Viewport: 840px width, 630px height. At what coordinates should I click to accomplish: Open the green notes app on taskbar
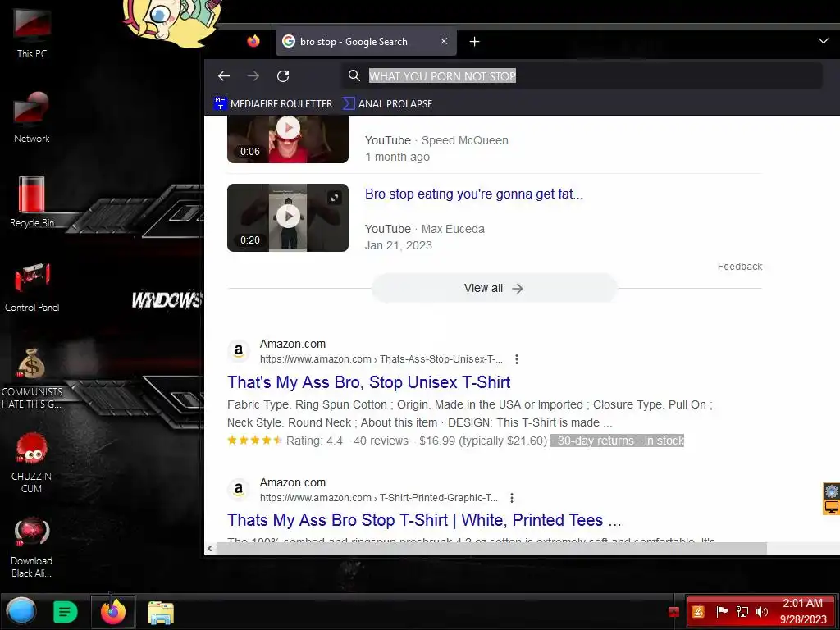tap(66, 612)
